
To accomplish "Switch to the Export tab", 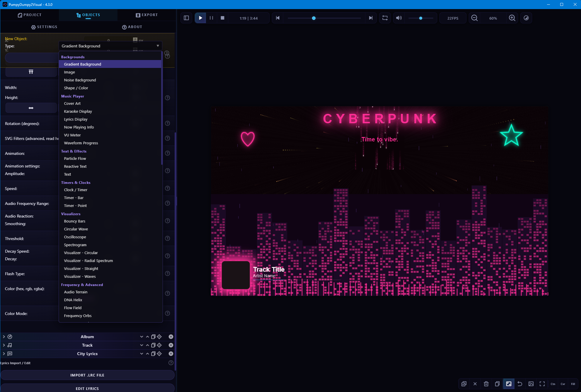I will (x=147, y=15).
